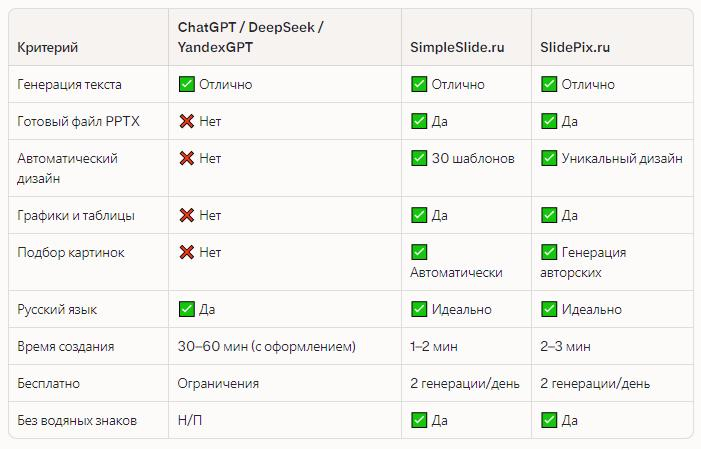Click green checkmark beside 'Генерация авторских'
The image size is (701, 449).
point(549,252)
